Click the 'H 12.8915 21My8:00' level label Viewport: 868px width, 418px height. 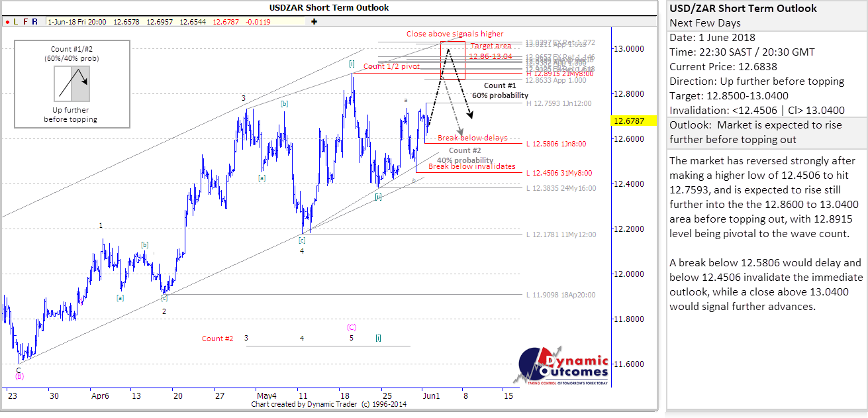[x=559, y=74]
